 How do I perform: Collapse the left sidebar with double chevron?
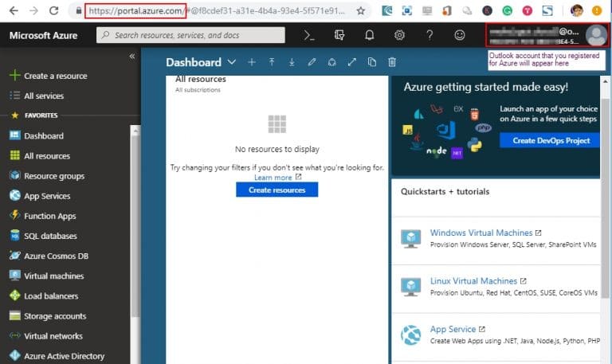(x=132, y=57)
